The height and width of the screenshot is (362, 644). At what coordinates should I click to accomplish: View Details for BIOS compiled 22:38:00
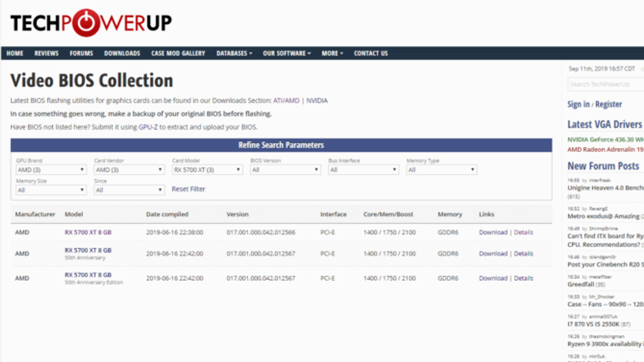[x=523, y=232]
